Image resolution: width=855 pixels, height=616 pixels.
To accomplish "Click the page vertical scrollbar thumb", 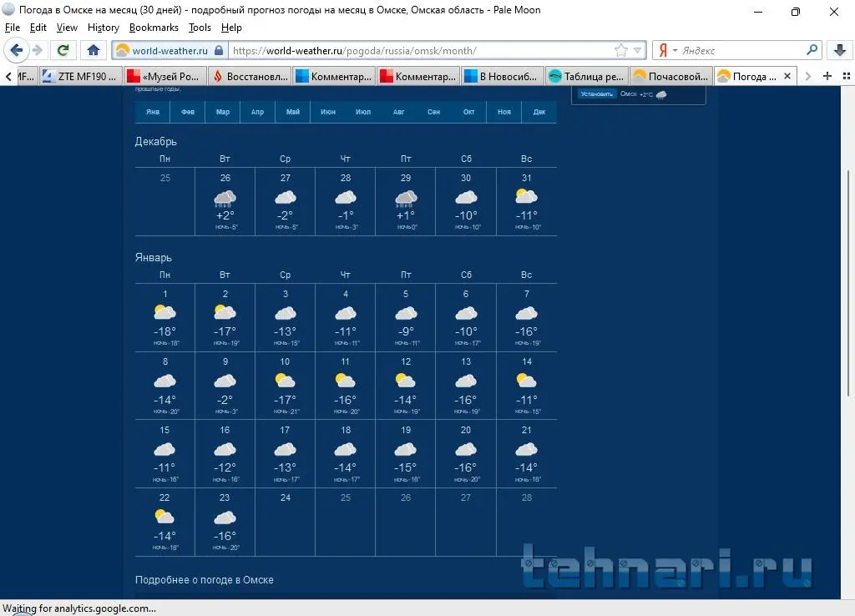I will 848,284.
